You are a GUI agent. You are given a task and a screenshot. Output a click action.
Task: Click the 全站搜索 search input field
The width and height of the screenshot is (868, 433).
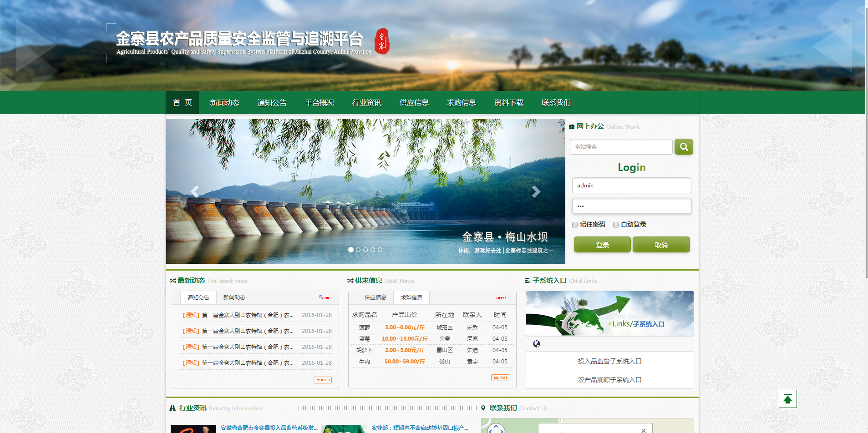(x=621, y=147)
